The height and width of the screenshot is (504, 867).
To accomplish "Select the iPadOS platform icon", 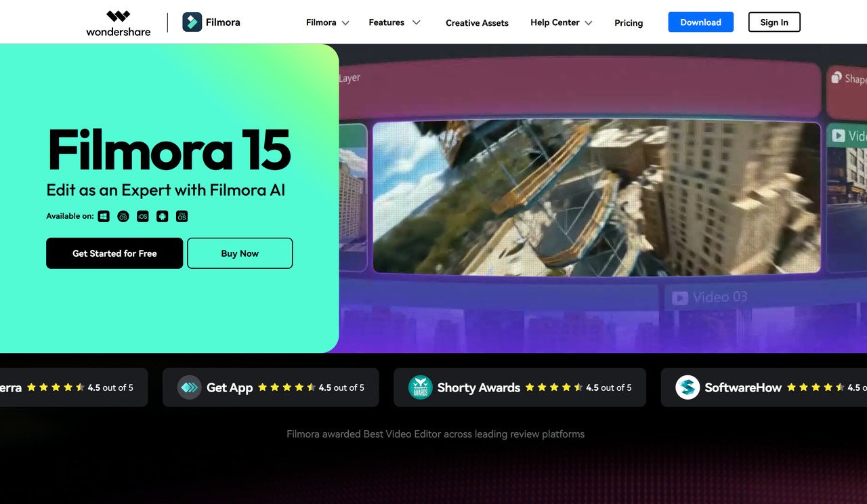I will (182, 217).
